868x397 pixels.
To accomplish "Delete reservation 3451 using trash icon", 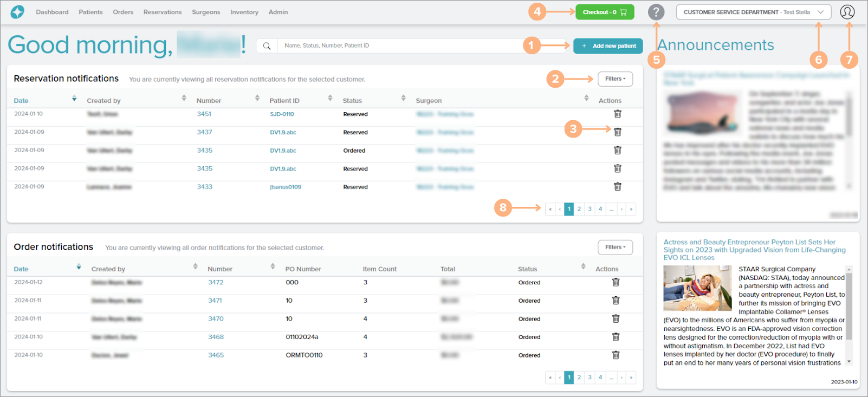I will (x=617, y=114).
